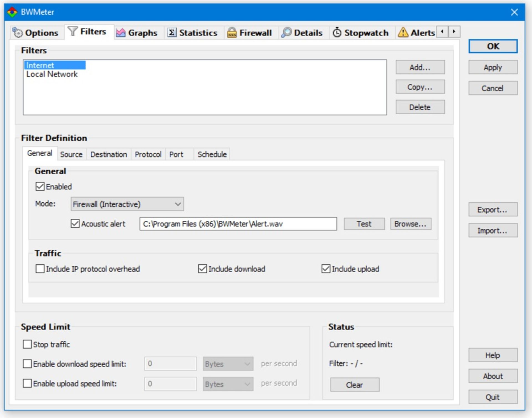Screen dimensions: 532x418
Task: Click the Cancel button
Action: click(493, 88)
